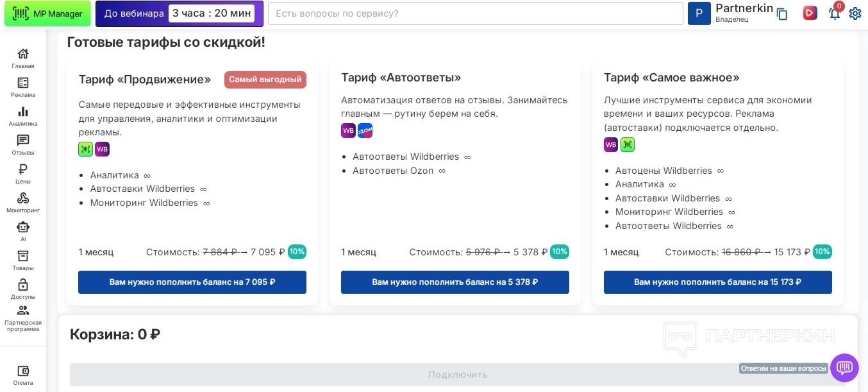The width and height of the screenshot is (868, 392).
Task: Click top-up balance button for 7 095 ₽
Action: pos(192,282)
